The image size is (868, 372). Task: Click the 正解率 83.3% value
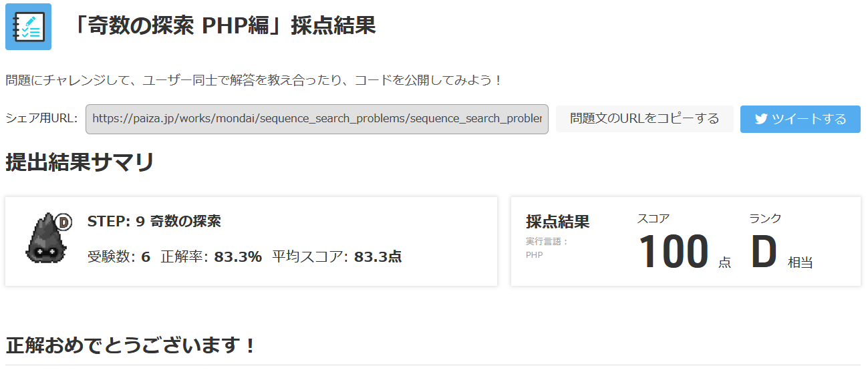click(x=237, y=256)
